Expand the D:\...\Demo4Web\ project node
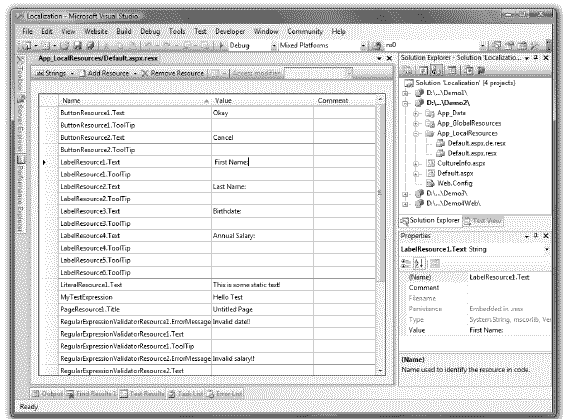Image resolution: width=563 pixels, height=419 pixels. 405,204
